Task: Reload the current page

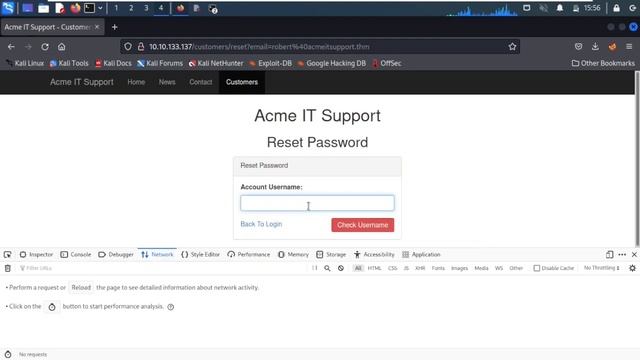Action: point(45,47)
